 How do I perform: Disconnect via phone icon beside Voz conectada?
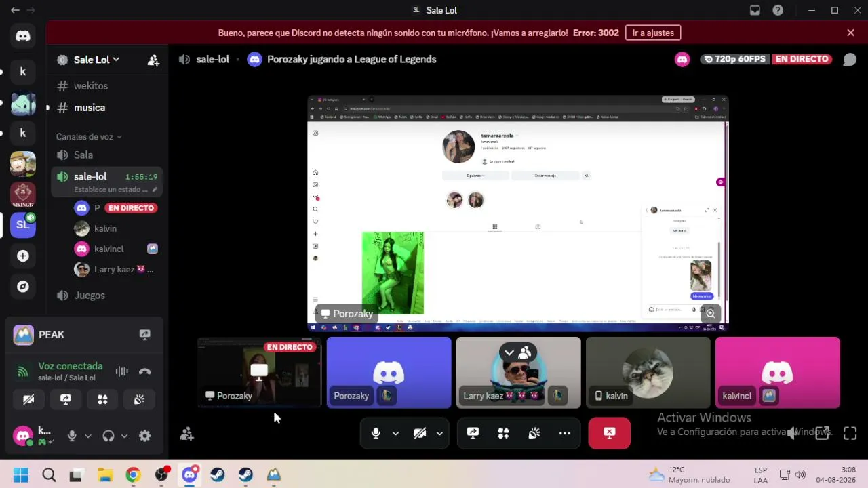[144, 371]
